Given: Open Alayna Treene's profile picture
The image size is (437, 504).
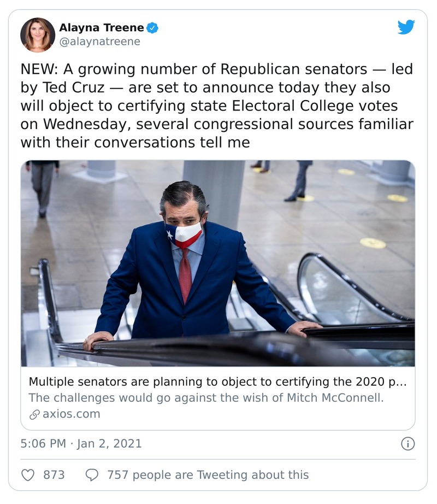Looking at the screenshot, I should coord(38,34).
